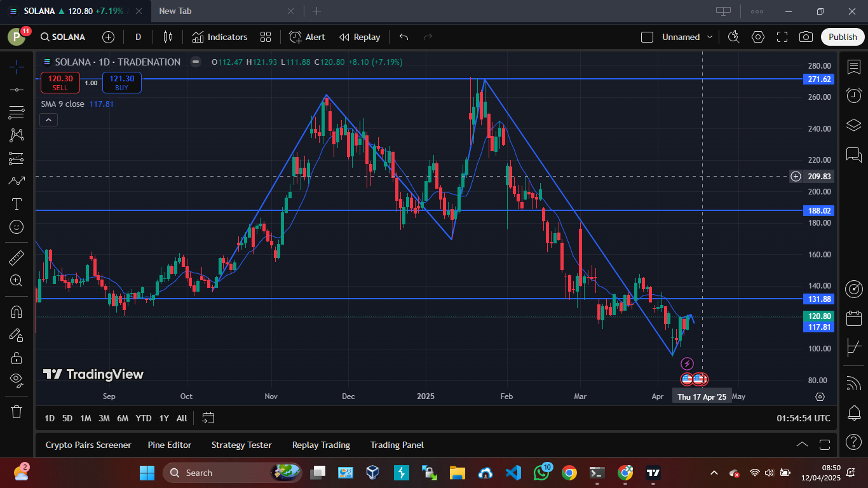Viewport: 868px width, 488px height.
Task: Add symbol to compare with plus icon
Action: [x=109, y=37]
